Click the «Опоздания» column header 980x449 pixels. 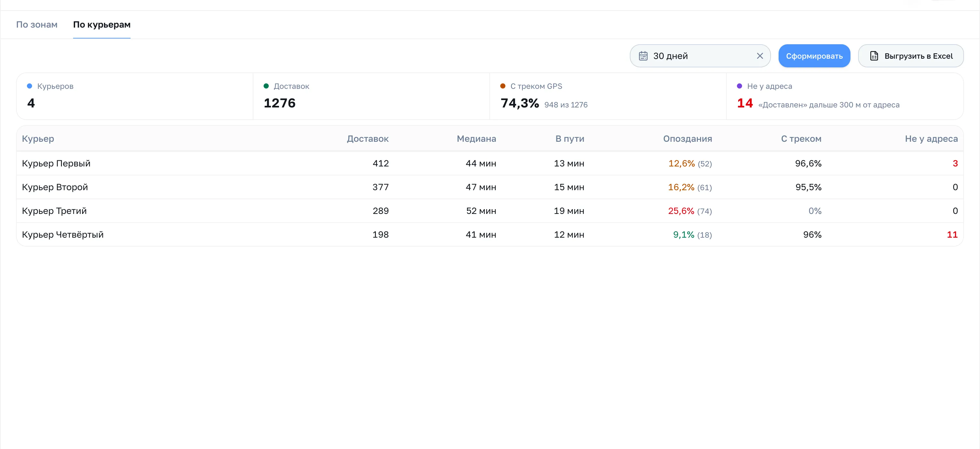coord(688,139)
